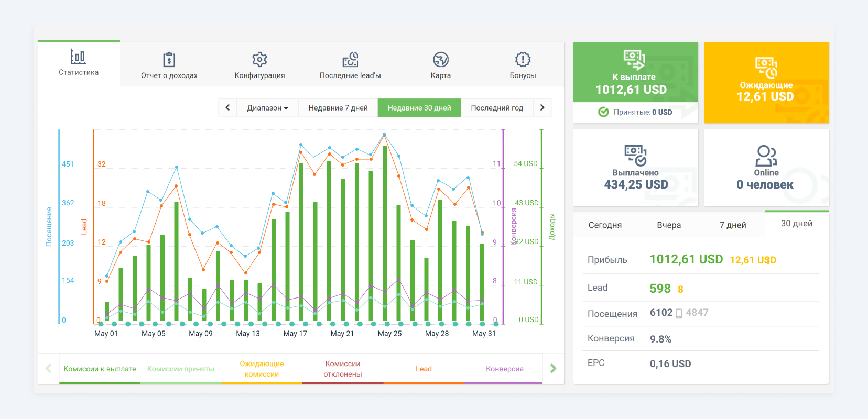The height and width of the screenshot is (419, 868).
Task: Click the Online 0 человек card
Action: coord(766,168)
